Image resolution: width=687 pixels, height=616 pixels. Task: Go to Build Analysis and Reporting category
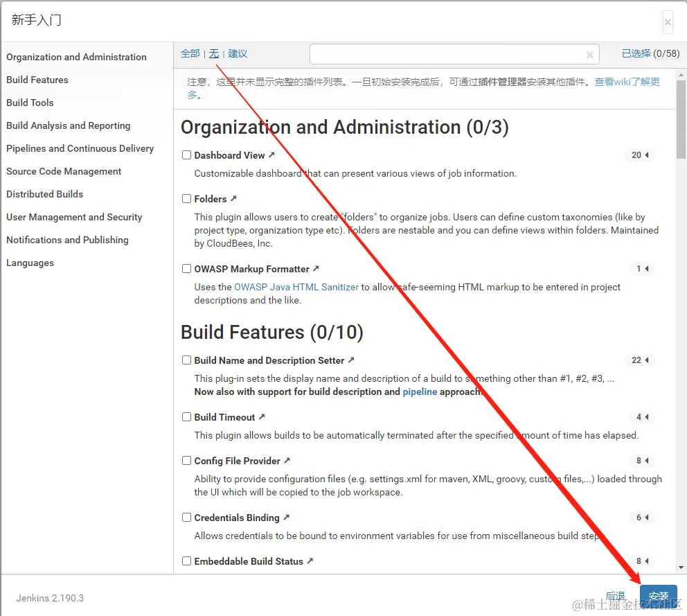click(69, 125)
